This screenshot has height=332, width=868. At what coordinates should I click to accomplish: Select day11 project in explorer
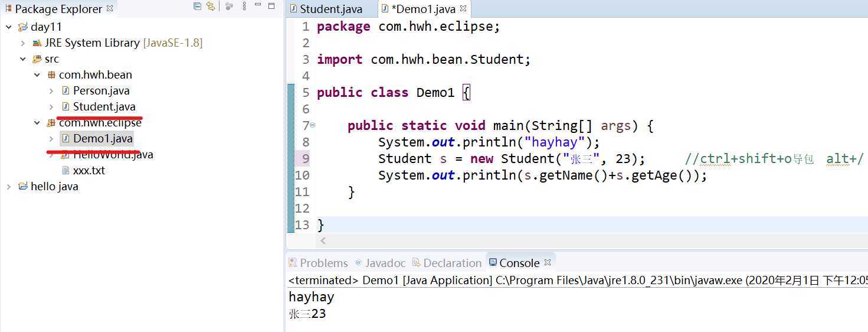[x=46, y=27]
